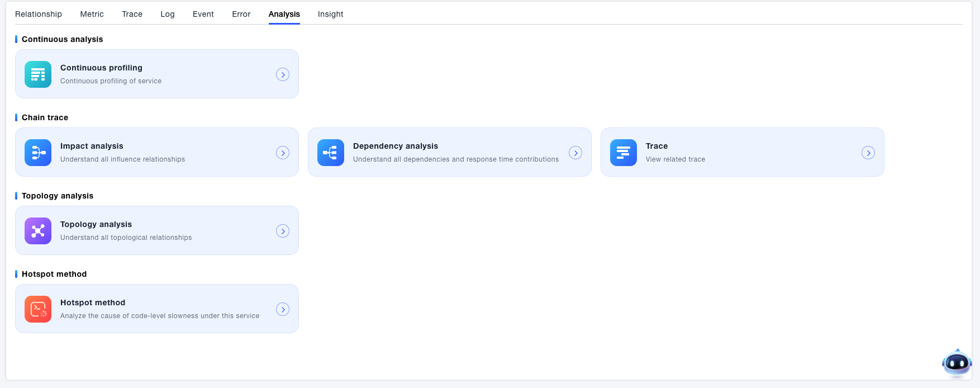The height and width of the screenshot is (388, 980).
Task: Click the Dependency analysis tree icon
Action: point(331,153)
